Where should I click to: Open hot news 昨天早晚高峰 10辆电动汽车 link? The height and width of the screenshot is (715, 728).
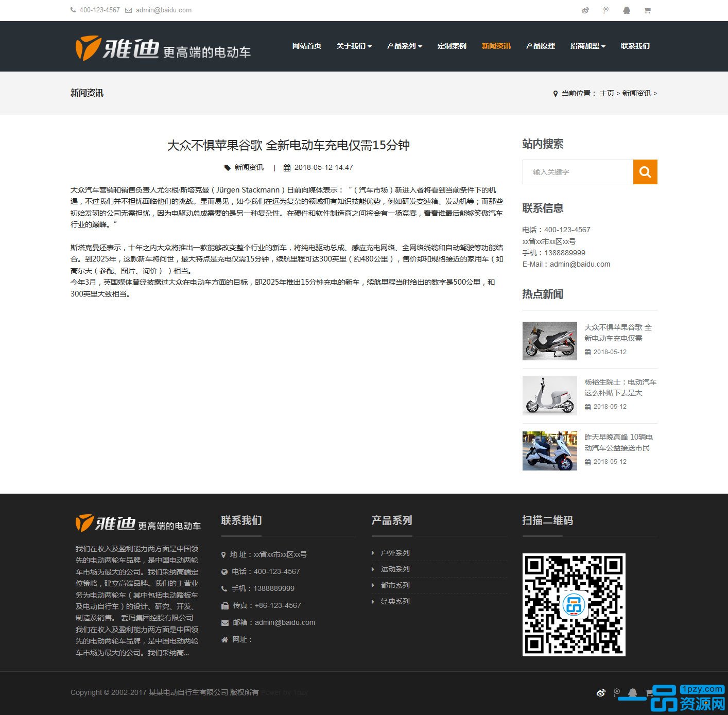click(618, 443)
